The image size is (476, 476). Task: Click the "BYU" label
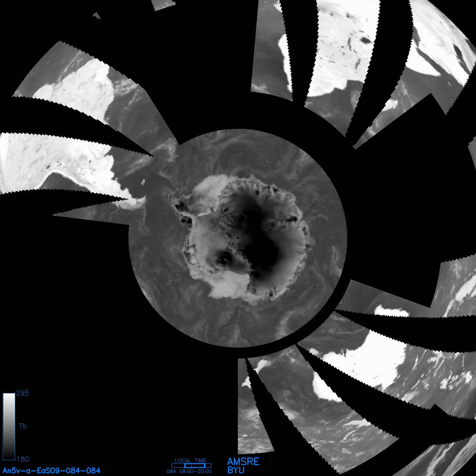pos(236,470)
